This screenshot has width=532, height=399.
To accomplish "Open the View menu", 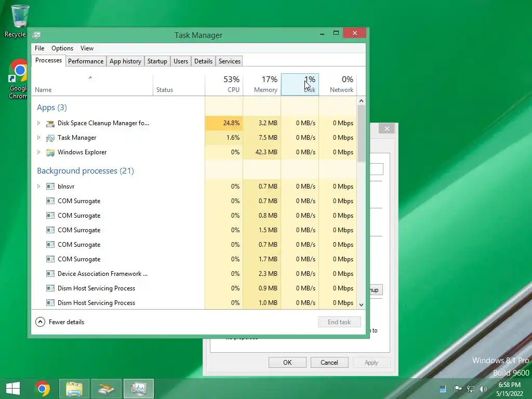I will coord(87,48).
